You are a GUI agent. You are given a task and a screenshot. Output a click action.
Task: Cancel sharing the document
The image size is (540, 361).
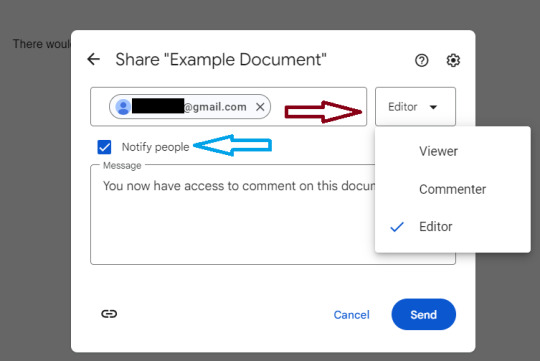pyautogui.click(x=351, y=314)
